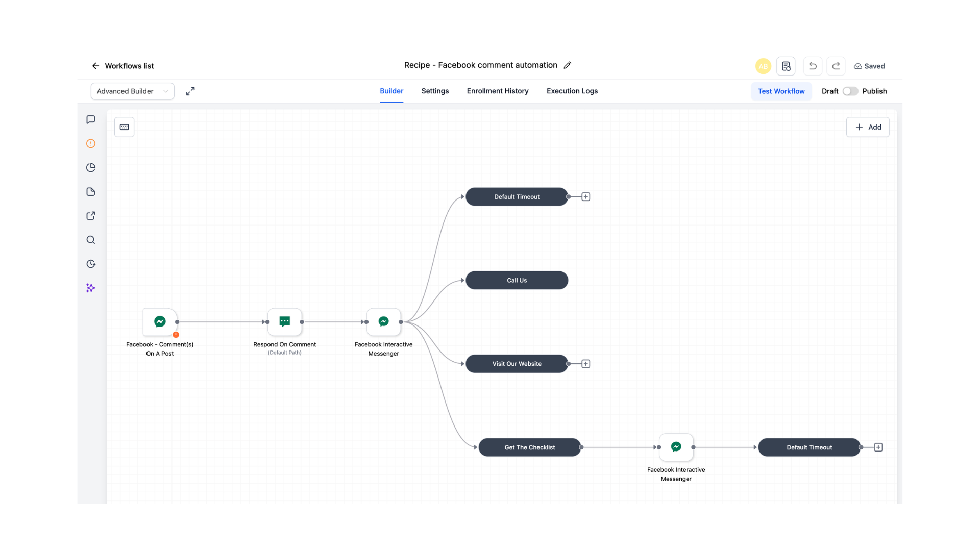Select the Respond On Comment node

(284, 322)
